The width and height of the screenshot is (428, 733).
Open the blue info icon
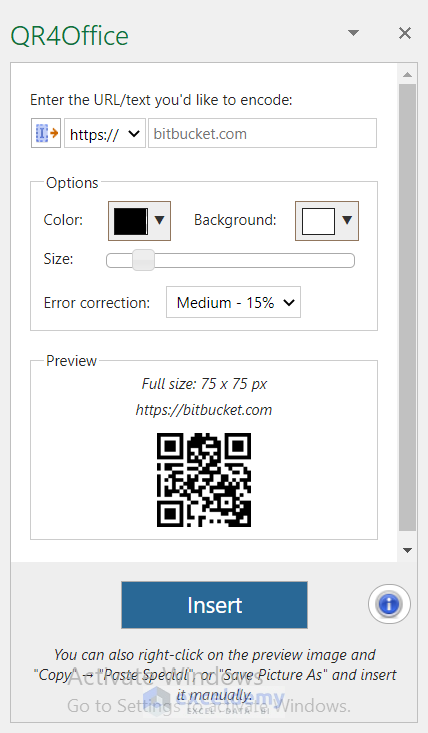(x=389, y=604)
